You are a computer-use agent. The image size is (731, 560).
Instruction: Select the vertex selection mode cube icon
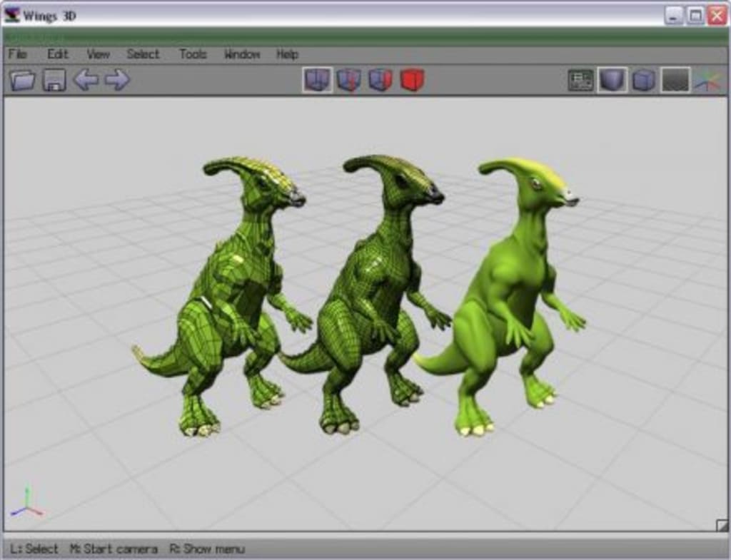tap(316, 80)
